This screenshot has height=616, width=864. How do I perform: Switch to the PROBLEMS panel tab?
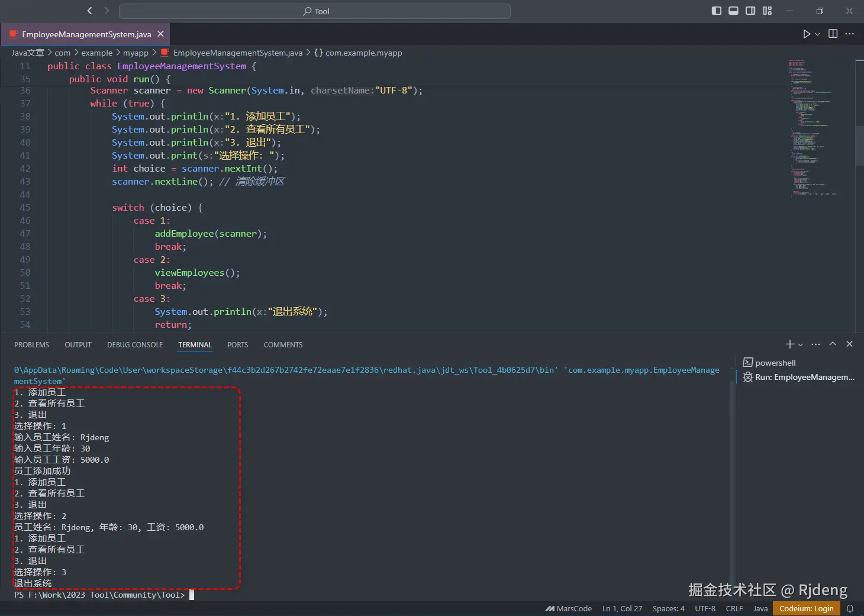coord(32,345)
